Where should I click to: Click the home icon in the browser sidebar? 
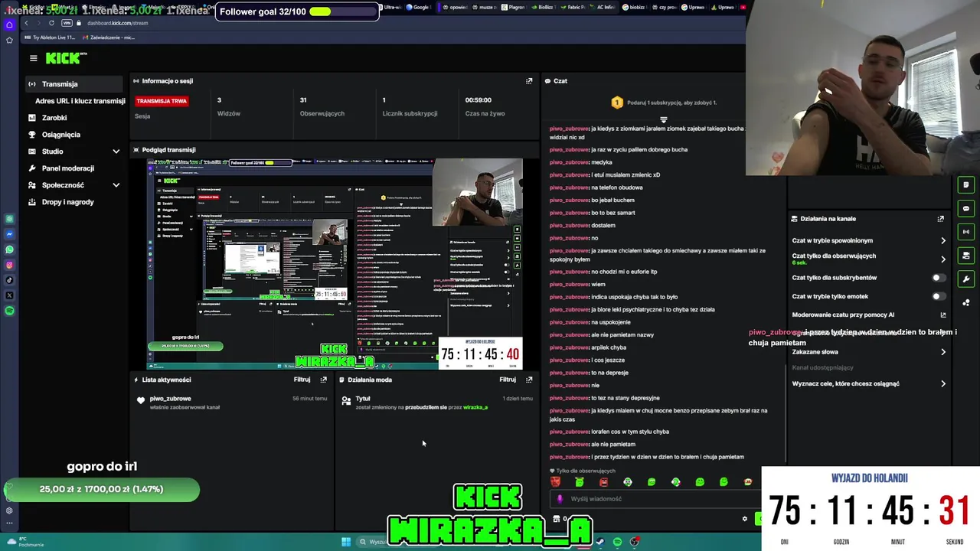tap(9, 24)
